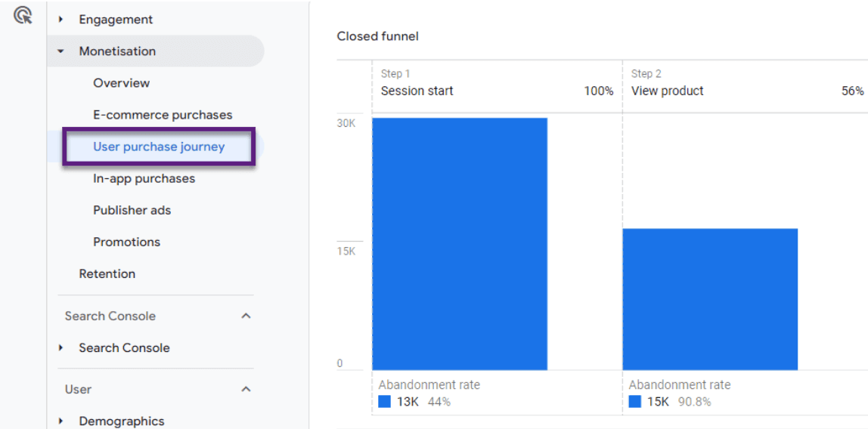This screenshot has height=429, width=868.
Task: Click the Session start funnel bar
Action: click(460, 244)
